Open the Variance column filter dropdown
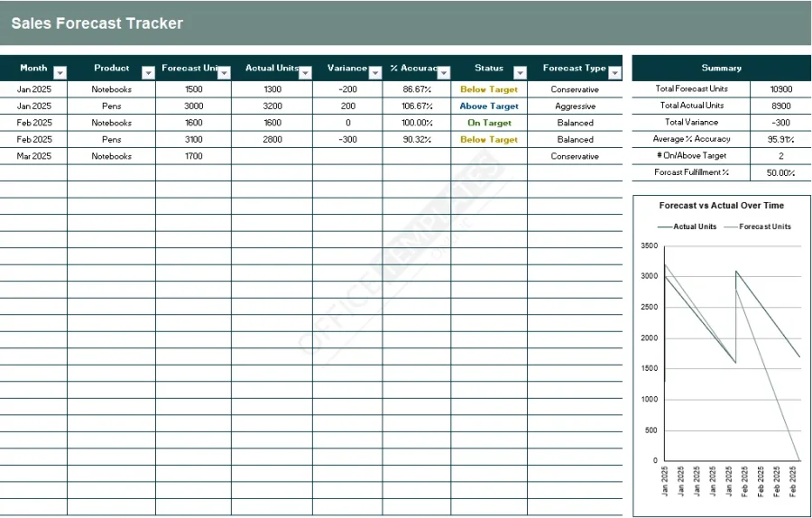This screenshot has height=518, width=812. tap(375, 73)
